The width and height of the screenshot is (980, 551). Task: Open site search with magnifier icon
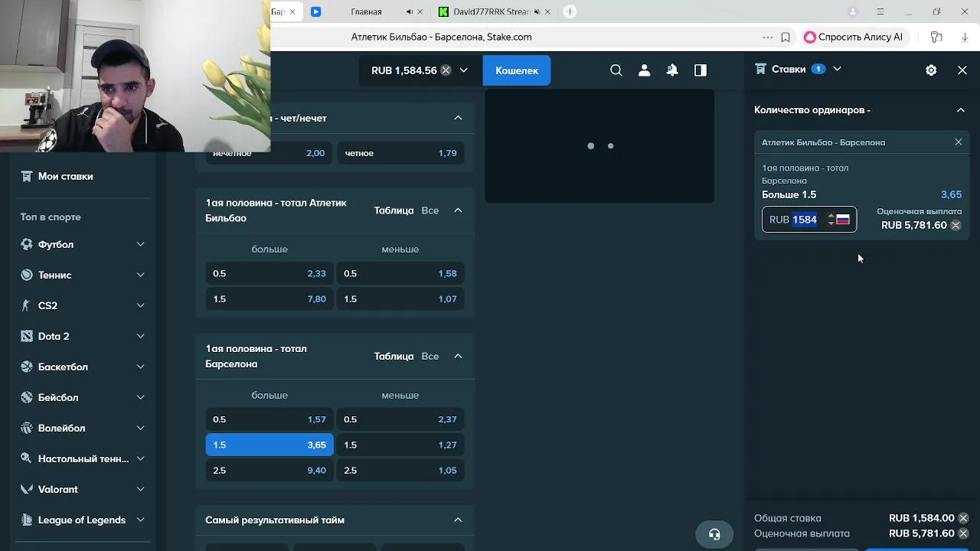(616, 70)
